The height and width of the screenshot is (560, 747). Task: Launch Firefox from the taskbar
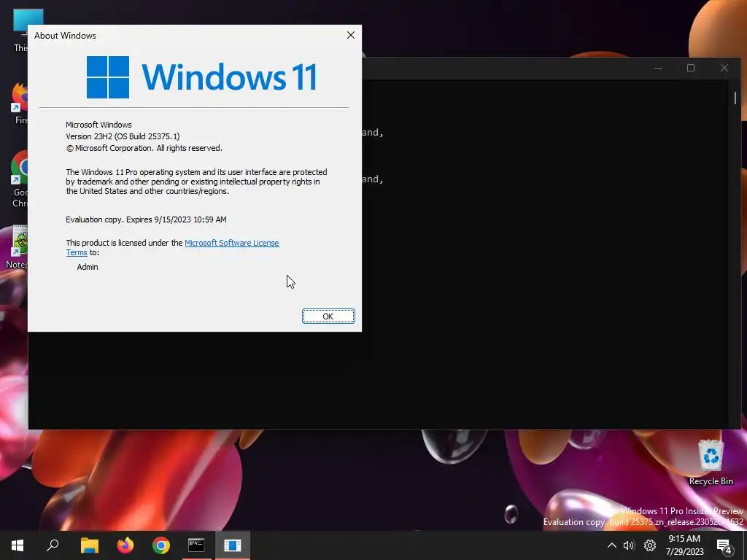click(125, 545)
